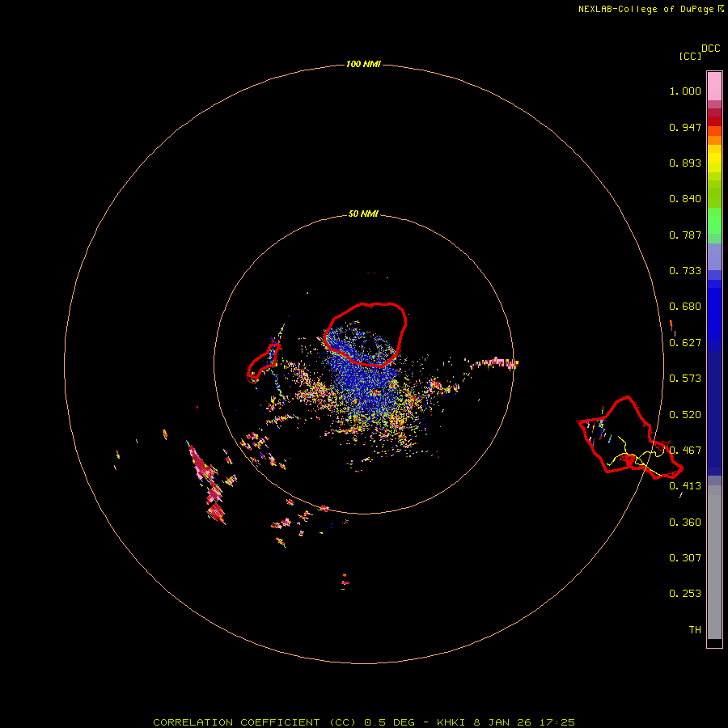The width and height of the screenshot is (728, 728).
Task: Click the gray segment of the color bar
Action: click(x=714, y=562)
